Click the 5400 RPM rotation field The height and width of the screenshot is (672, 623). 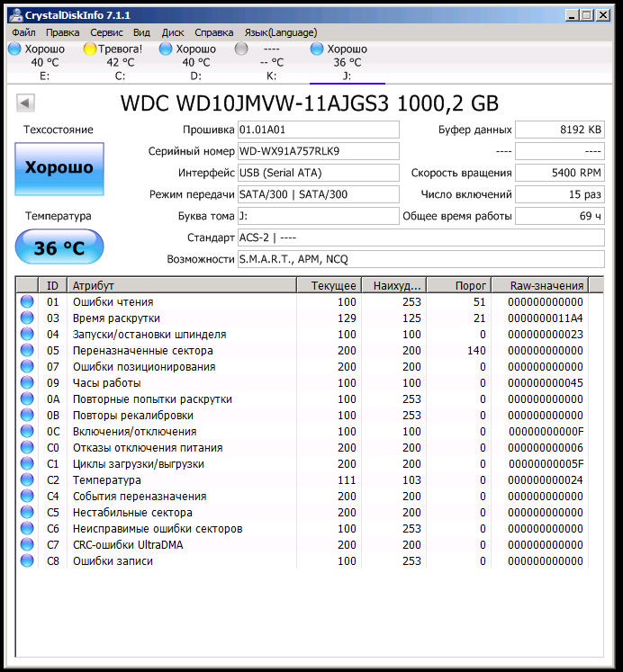click(x=560, y=173)
